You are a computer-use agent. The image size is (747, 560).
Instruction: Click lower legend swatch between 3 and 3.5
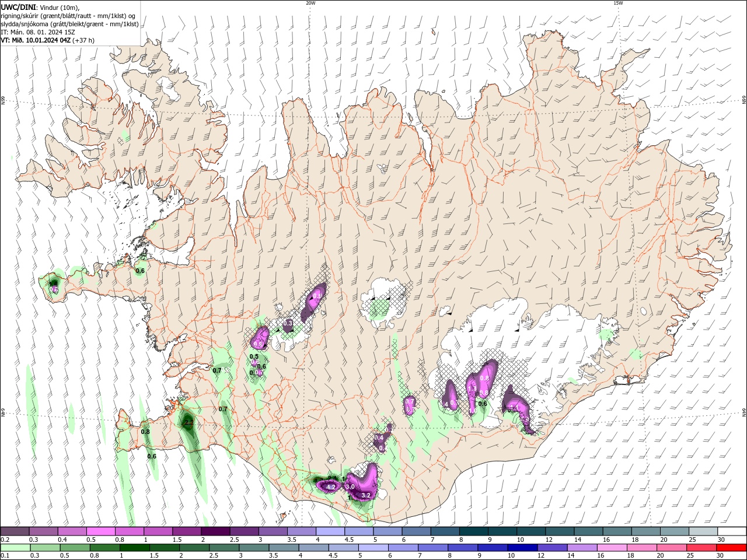(x=253, y=548)
